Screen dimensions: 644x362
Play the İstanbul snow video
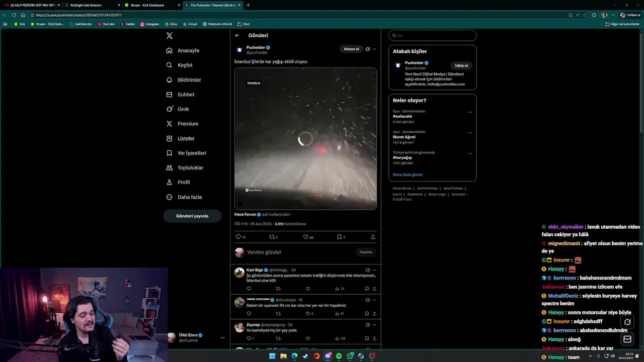tap(305, 139)
